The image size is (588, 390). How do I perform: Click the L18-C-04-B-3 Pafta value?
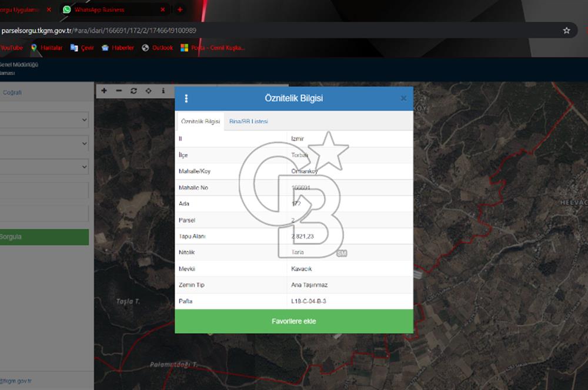click(308, 301)
